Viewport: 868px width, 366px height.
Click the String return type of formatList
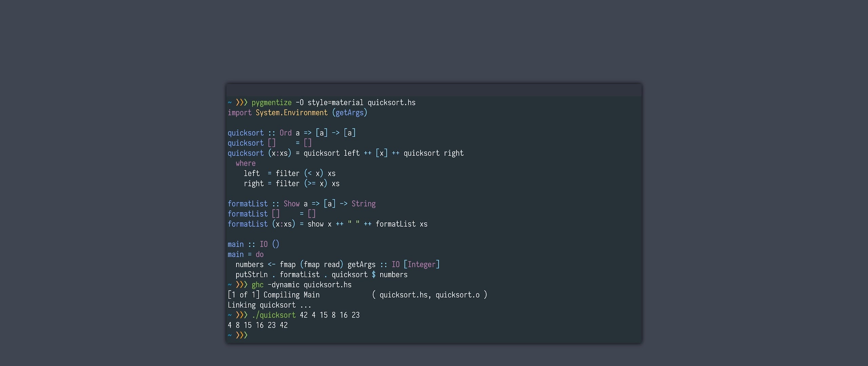click(x=363, y=204)
